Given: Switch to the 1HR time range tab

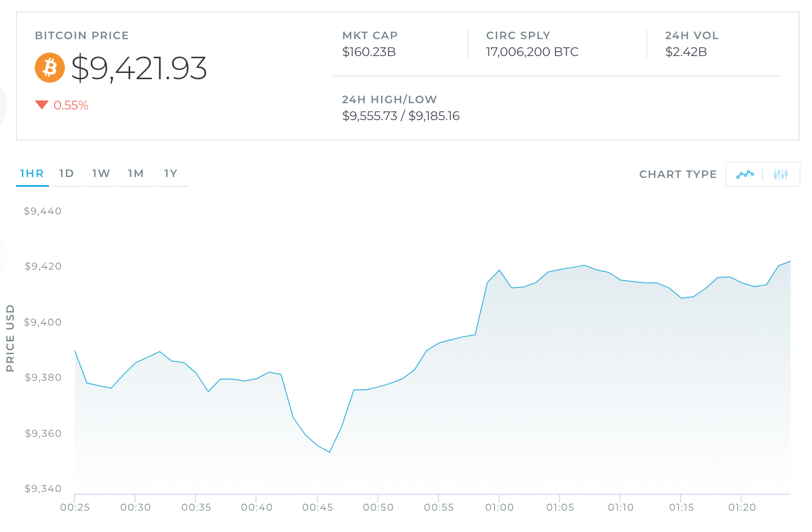Looking at the screenshot, I should (32, 173).
